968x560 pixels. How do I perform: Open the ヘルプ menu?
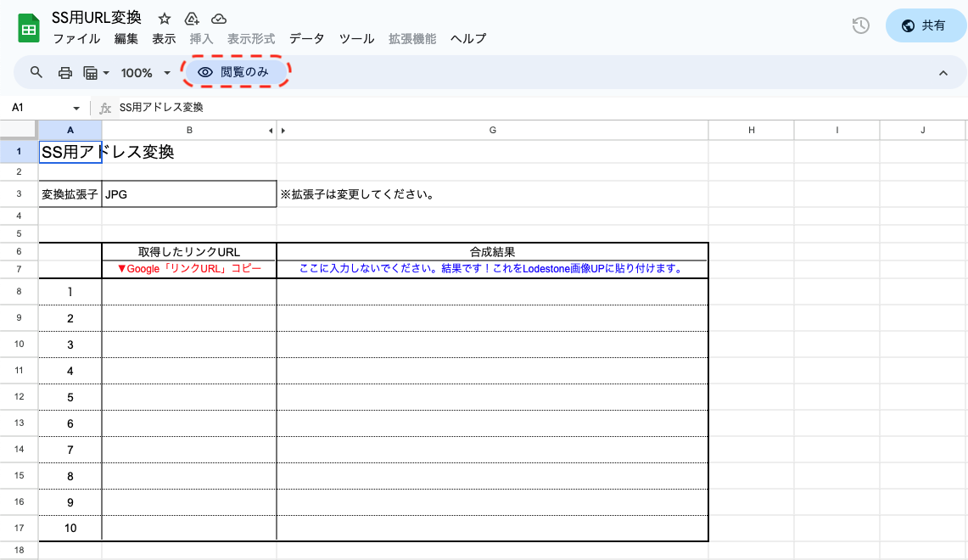[x=468, y=39]
